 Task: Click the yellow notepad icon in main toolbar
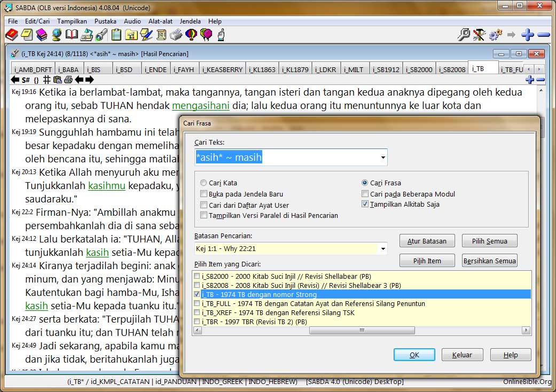pos(27,35)
